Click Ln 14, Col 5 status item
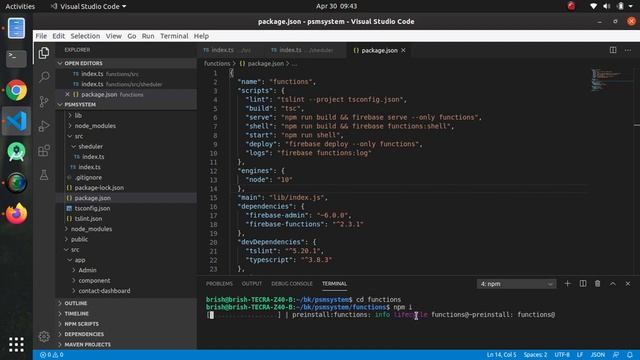The width and height of the screenshot is (640, 360). [x=501, y=355]
